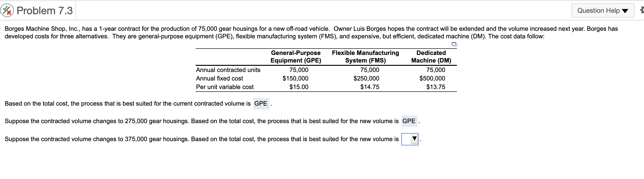Click the copy-table popup icon above the cost data table

click(x=454, y=45)
